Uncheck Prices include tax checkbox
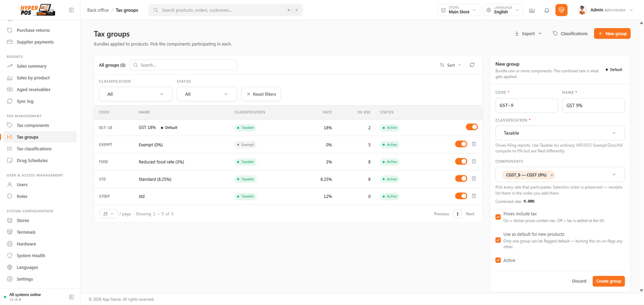This screenshot has height=305, width=644. (498, 217)
